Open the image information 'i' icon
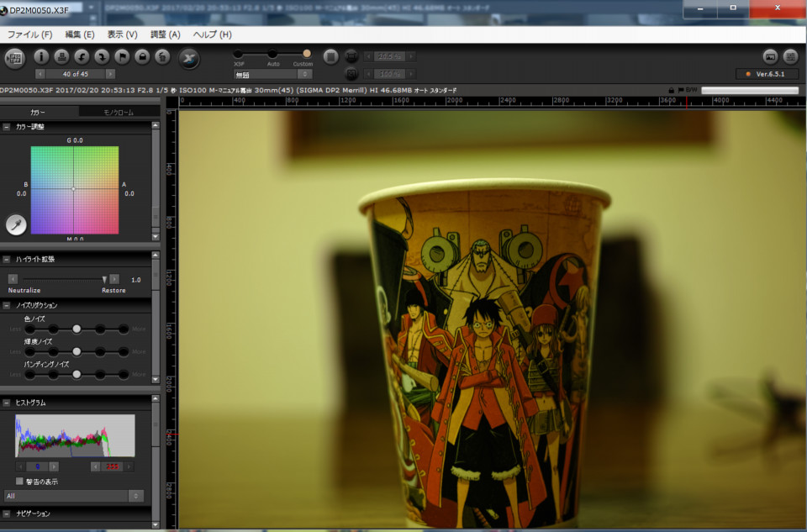Screen dimensions: 807x532 coord(41,56)
